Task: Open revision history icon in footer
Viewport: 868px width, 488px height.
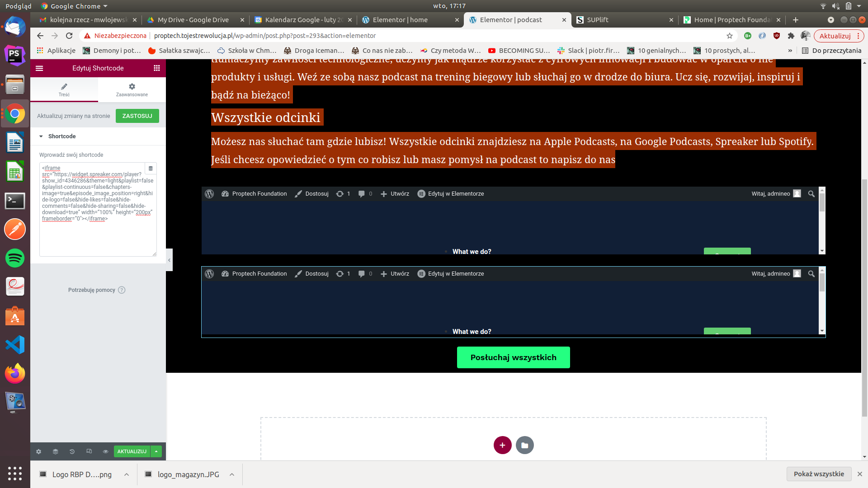Action: click(x=72, y=451)
